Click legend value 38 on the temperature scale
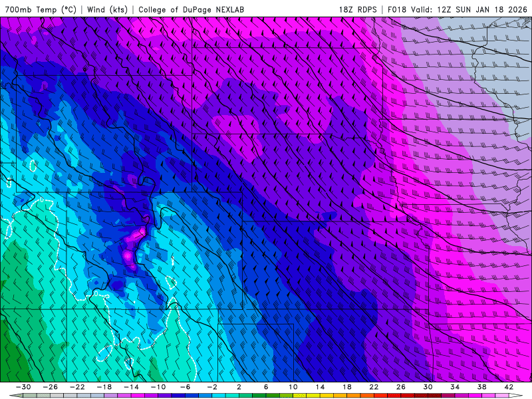The height and width of the screenshot is (399, 532). 481,387
